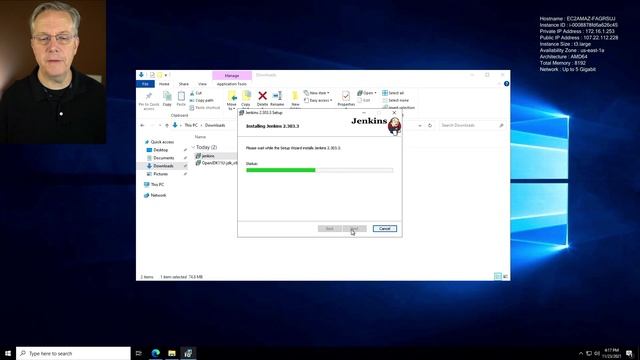Open the Application Tools tab
Viewport: 640px width, 360px height.
(x=232, y=84)
